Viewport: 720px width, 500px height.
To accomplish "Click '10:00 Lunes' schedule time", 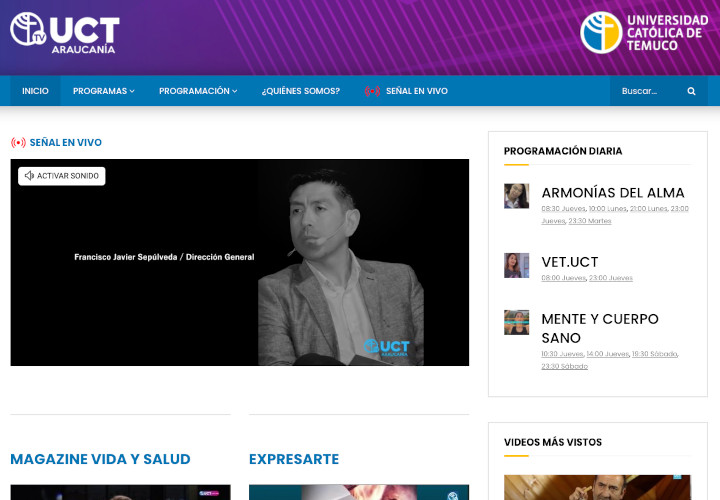I will click(x=608, y=208).
